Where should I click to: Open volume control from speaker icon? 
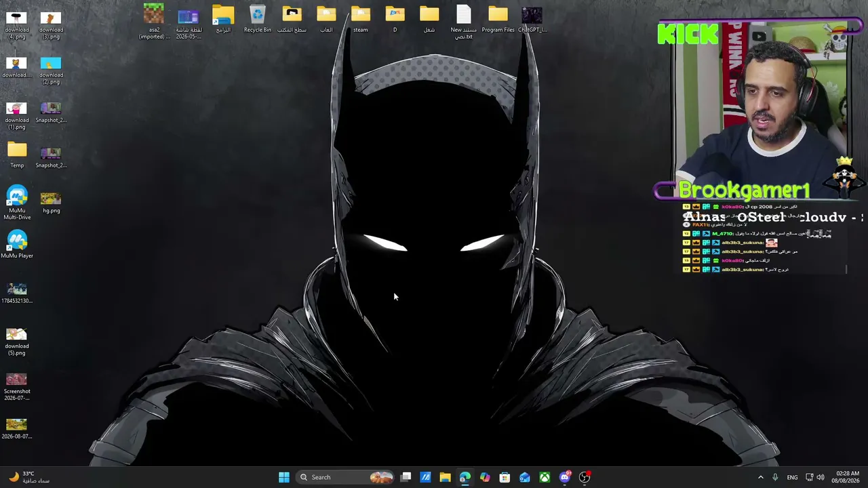point(821,477)
